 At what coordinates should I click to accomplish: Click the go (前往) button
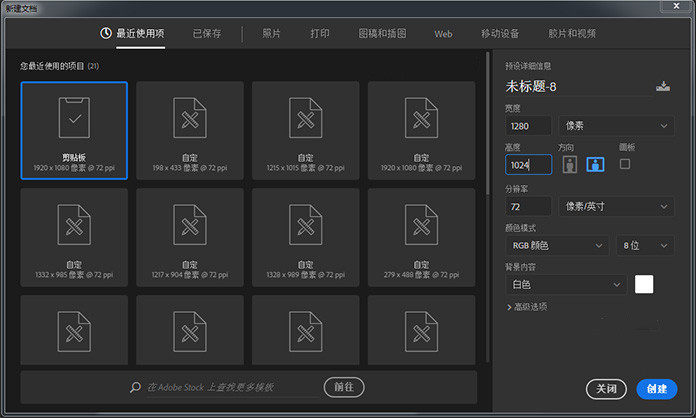pyautogui.click(x=344, y=387)
